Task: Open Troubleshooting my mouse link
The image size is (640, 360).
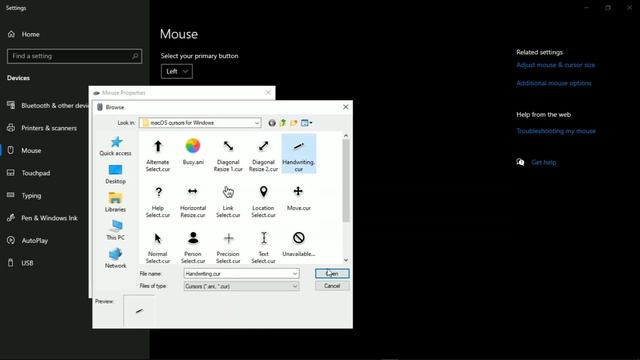Action: tap(556, 131)
